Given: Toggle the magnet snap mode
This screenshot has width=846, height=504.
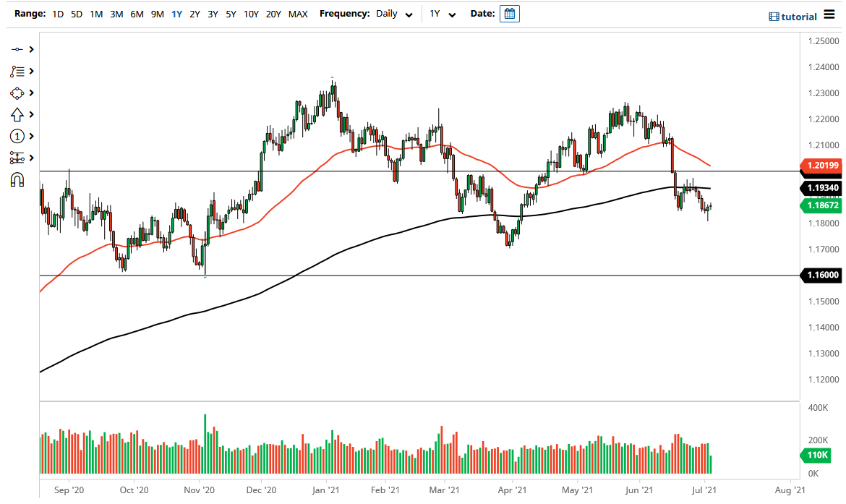Looking at the screenshot, I should coord(17,180).
